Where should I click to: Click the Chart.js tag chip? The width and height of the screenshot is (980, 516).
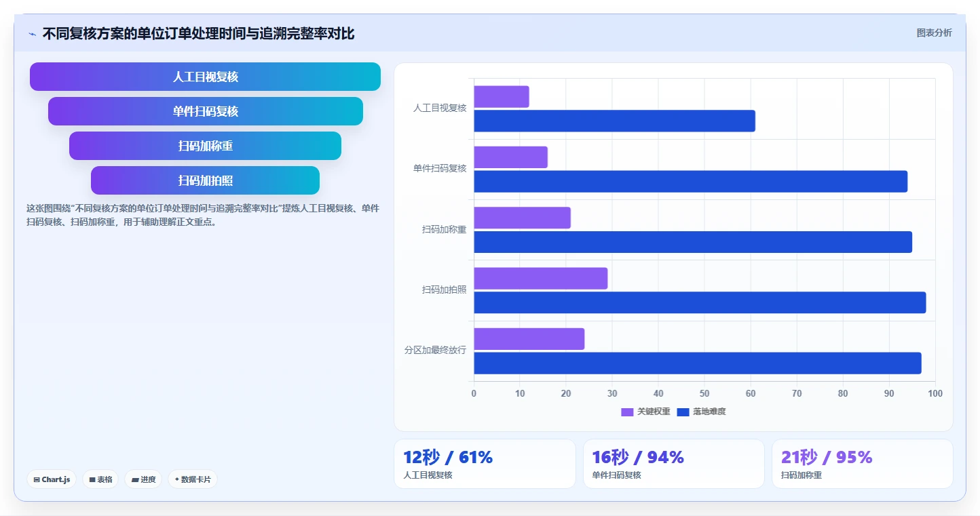(52, 479)
